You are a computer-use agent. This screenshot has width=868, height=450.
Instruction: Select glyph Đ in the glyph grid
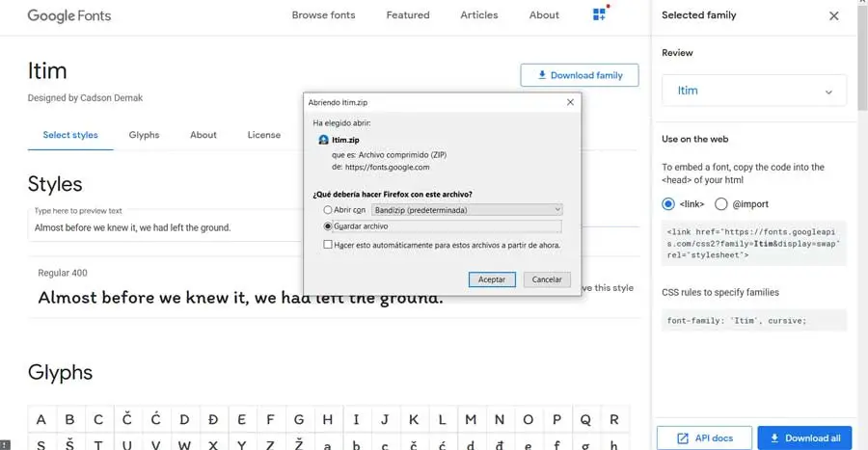[213, 419]
